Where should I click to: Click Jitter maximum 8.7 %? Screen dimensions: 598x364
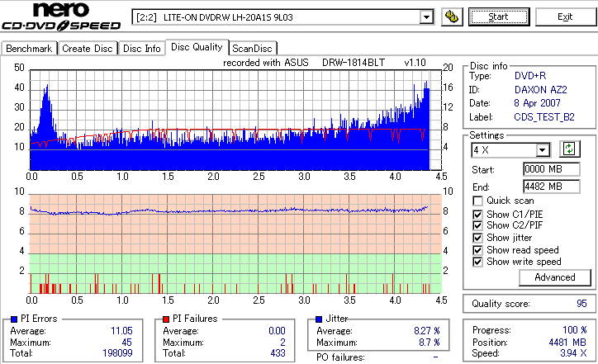point(429,342)
